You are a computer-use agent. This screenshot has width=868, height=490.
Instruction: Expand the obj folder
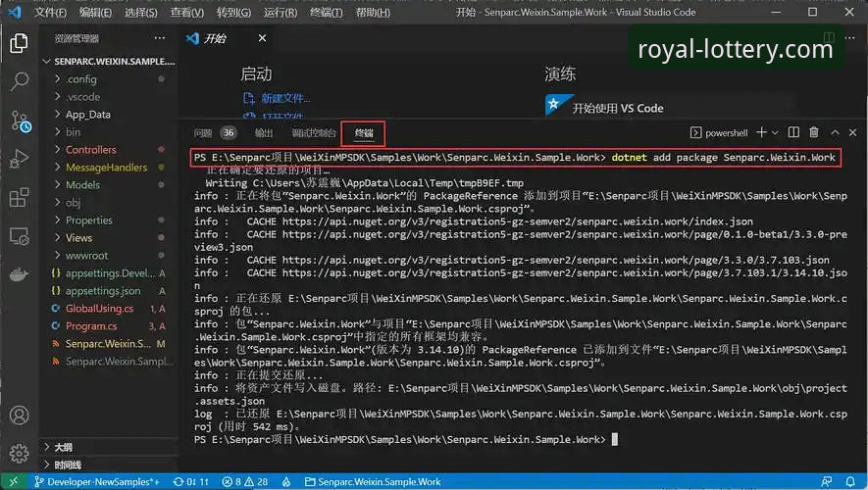[x=109, y=203]
